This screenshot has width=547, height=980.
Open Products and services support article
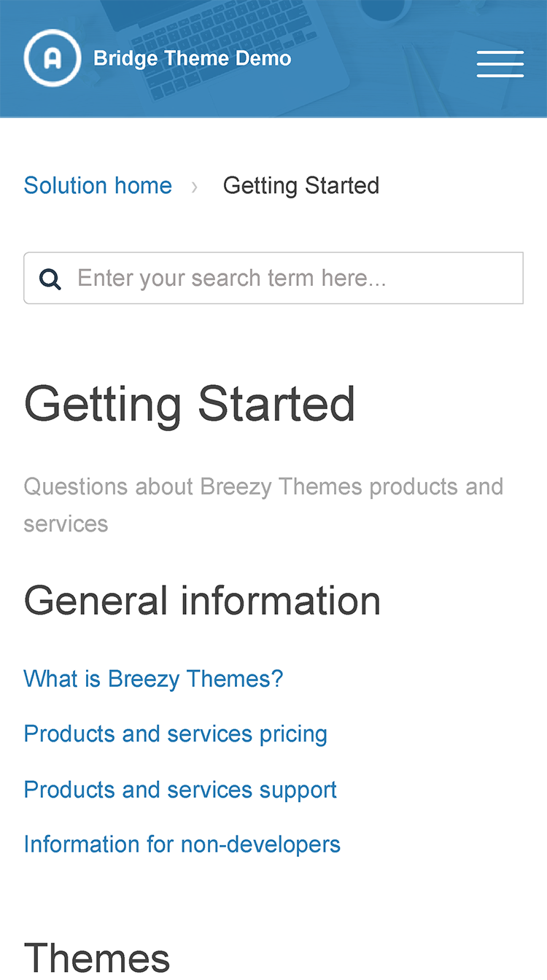coord(180,790)
